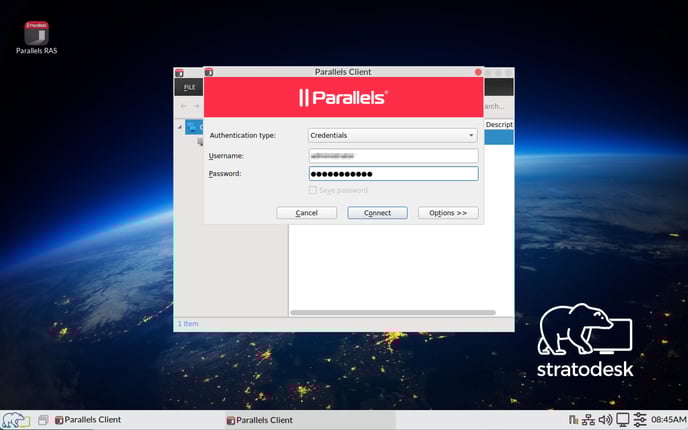Viewport: 688px width, 430px height.
Task: Expand the Options >> section
Action: click(x=448, y=213)
